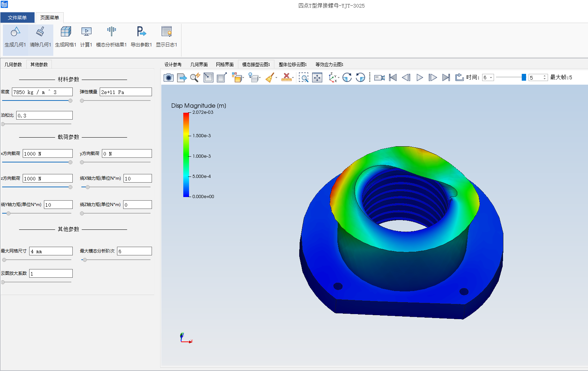Select the 模态振型云图1 tab
Image resolution: width=588 pixels, height=371 pixels.
pos(256,64)
